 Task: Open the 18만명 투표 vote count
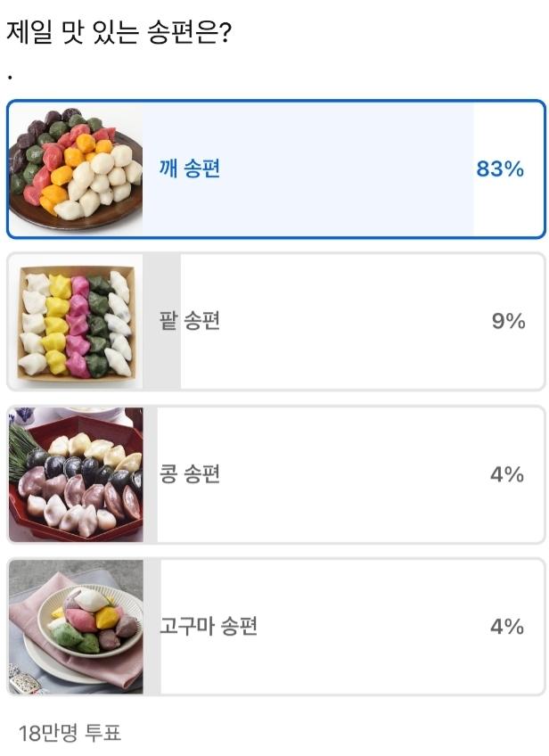[x=70, y=734]
